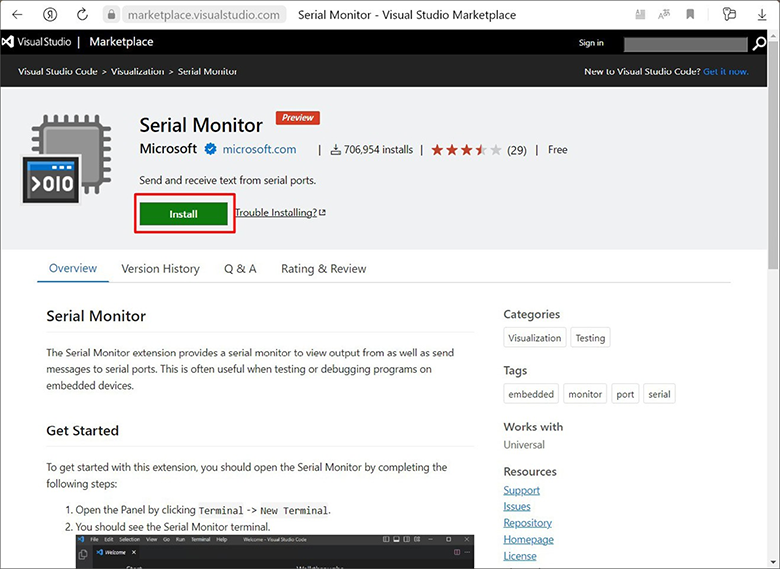780x569 pixels.
Task: Open the License resource link
Action: [520, 556]
